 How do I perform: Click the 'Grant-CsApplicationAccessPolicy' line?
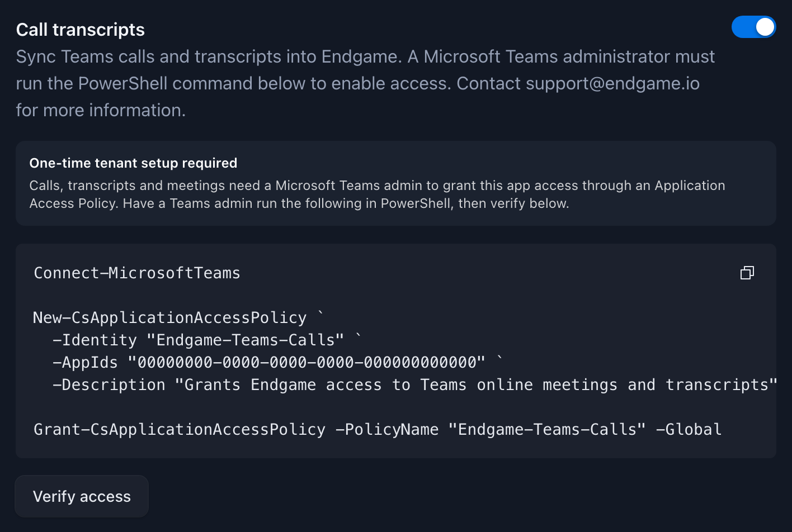pos(378,429)
